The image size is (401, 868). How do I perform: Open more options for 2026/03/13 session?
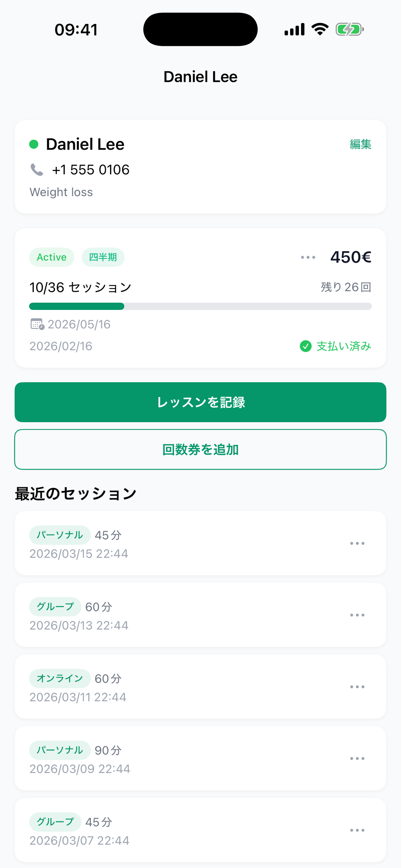(357, 615)
